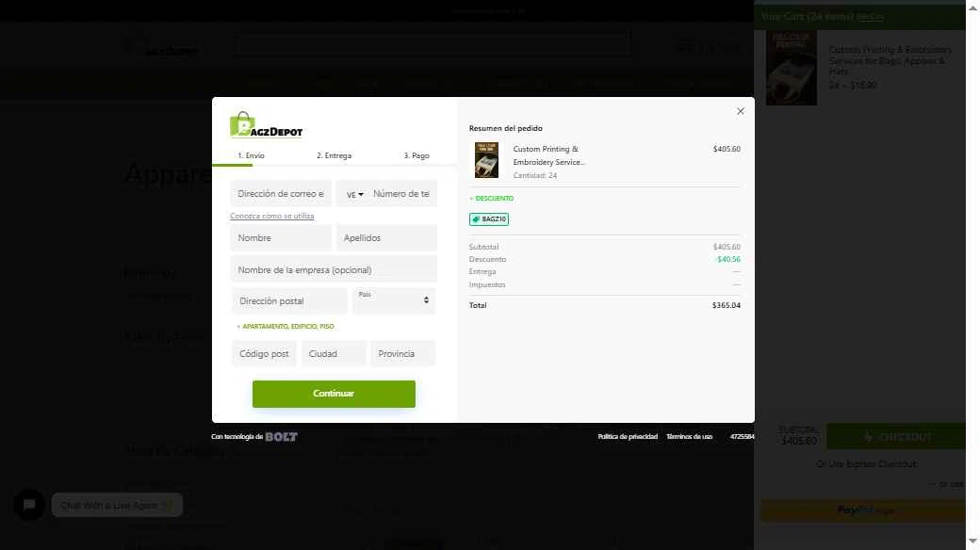
Task: Focus the Nombre field
Action: [x=281, y=238]
